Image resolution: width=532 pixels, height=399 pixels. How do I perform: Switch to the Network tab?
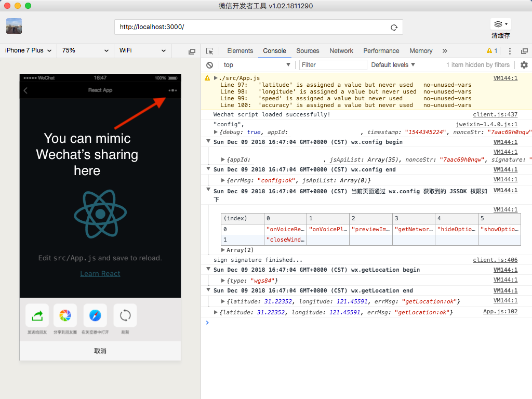pyautogui.click(x=341, y=51)
